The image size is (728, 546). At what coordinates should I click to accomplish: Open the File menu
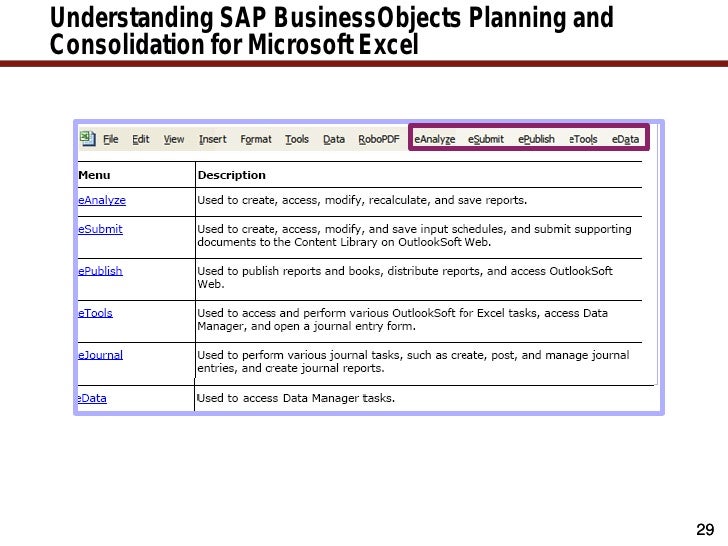point(110,139)
